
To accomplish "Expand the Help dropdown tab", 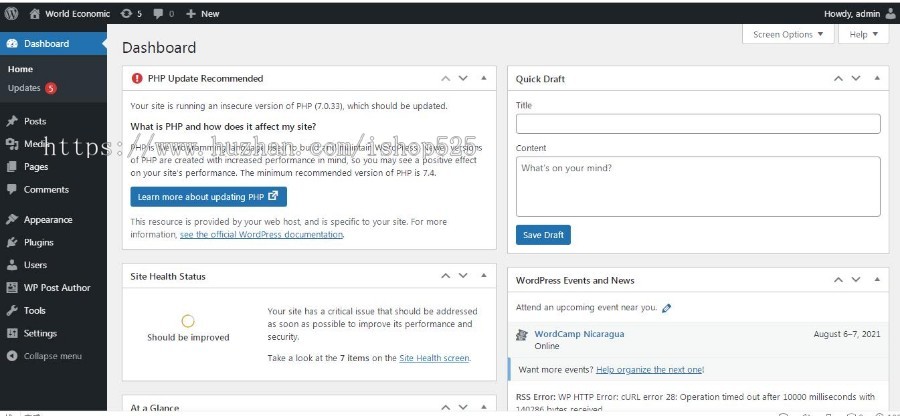I will [x=863, y=34].
